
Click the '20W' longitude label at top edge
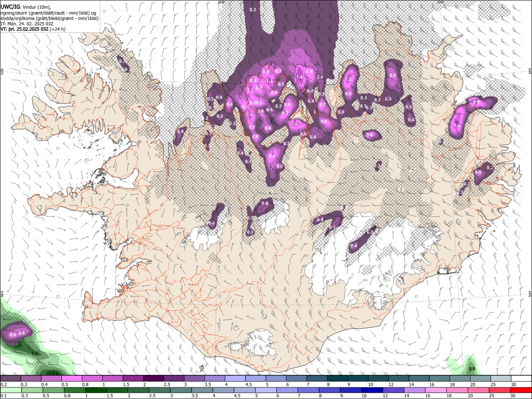[221, 2]
